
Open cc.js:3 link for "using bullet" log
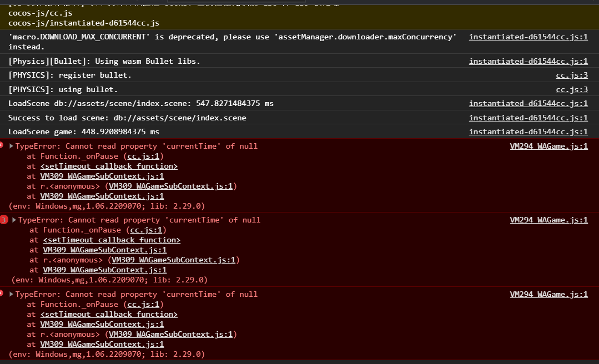571,90
